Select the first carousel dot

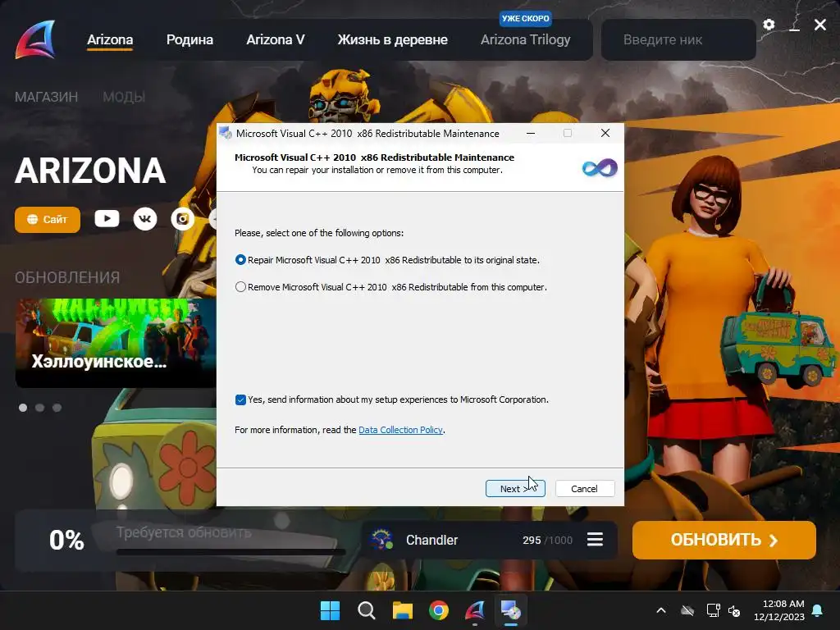point(23,408)
